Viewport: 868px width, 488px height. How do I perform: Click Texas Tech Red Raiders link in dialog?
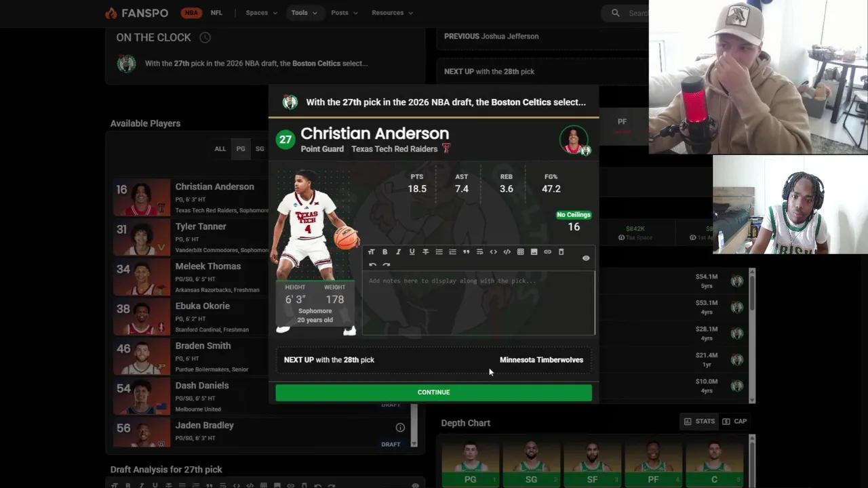pos(394,149)
